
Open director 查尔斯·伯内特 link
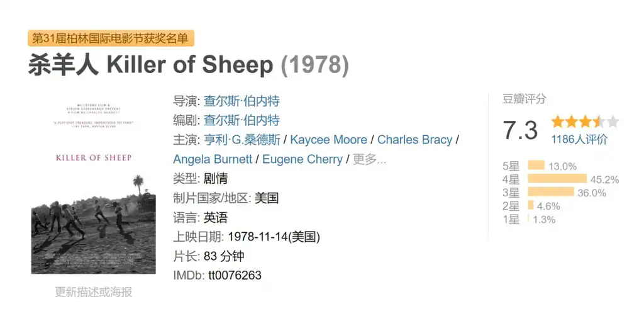(x=241, y=101)
